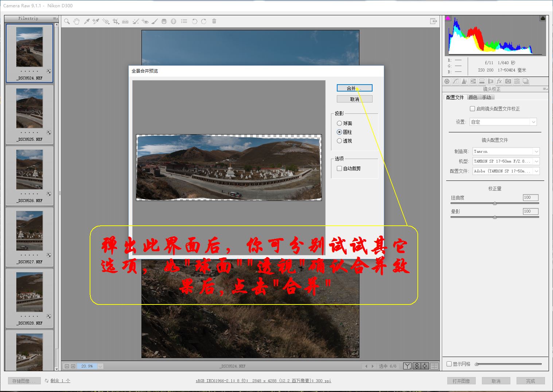Image resolution: width=553 pixels, height=392 pixels.
Task: Switch to the 颜色 tab
Action: click(x=473, y=97)
